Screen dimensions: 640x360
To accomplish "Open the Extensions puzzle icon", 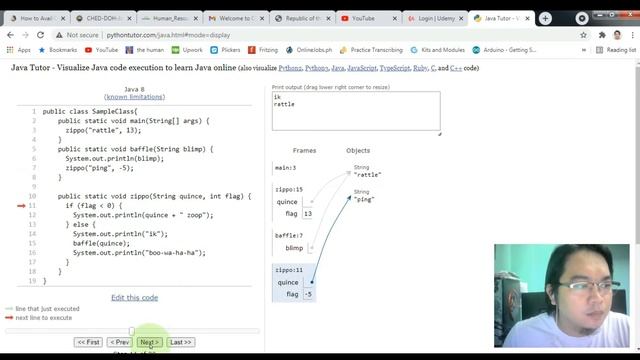I will [x=602, y=35].
